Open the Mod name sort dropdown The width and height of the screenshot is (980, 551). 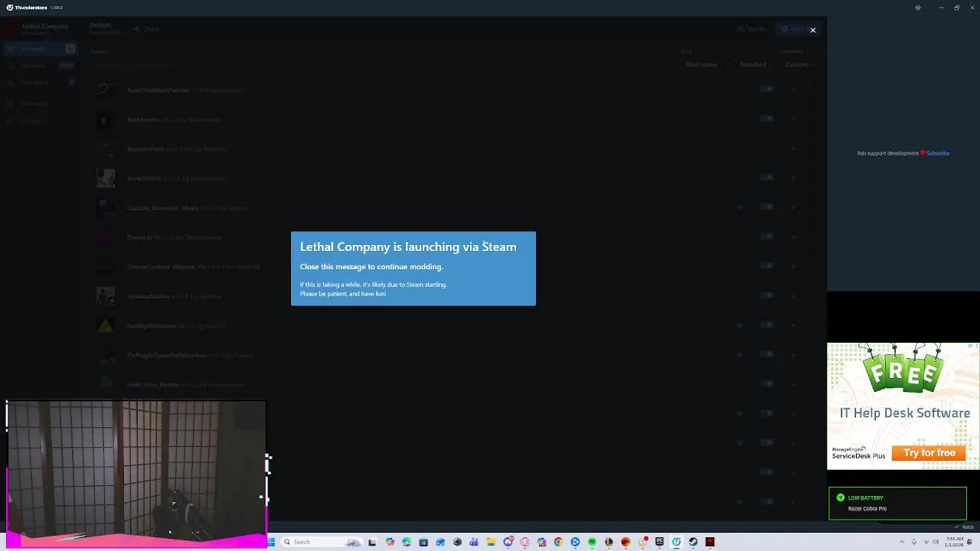(x=707, y=65)
